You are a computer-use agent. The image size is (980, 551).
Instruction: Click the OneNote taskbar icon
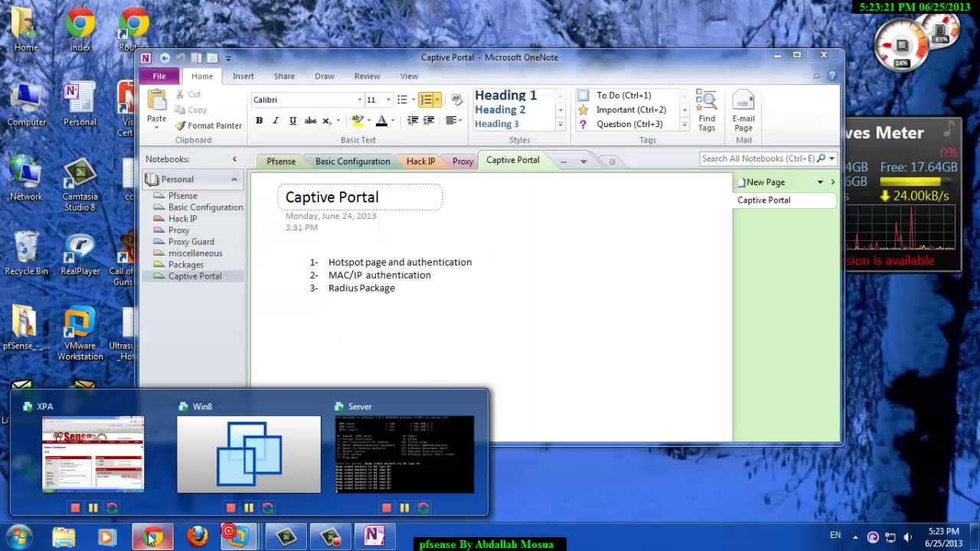[374, 536]
